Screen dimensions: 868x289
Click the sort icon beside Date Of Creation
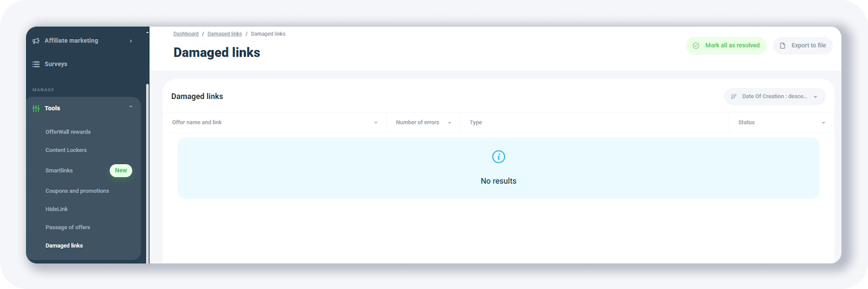coord(733,97)
